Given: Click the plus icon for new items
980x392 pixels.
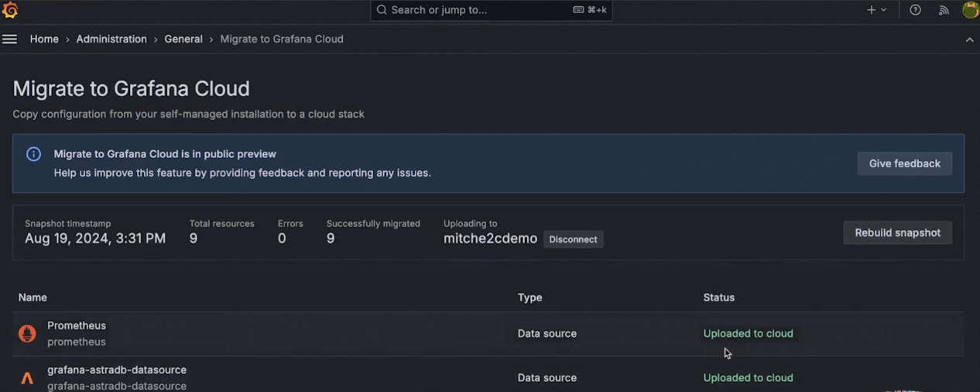Looking at the screenshot, I should tap(872, 10).
